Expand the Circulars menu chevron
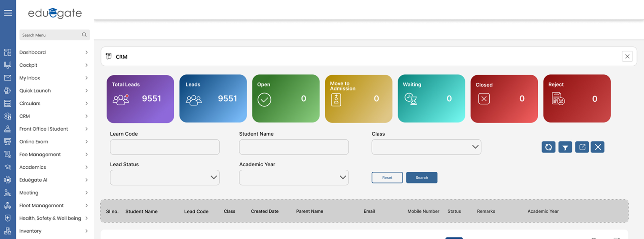Screen dimensions: 644x239 point(86,103)
